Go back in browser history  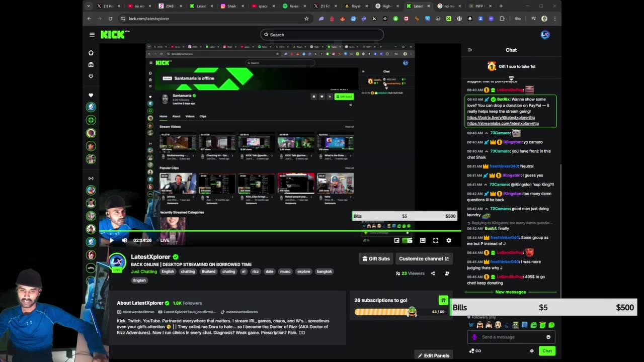click(89, 19)
